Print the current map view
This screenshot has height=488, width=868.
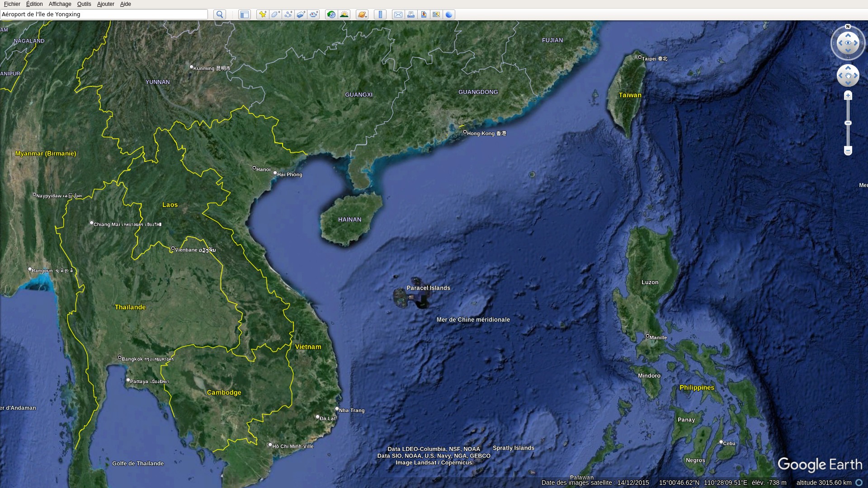[x=411, y=14]
